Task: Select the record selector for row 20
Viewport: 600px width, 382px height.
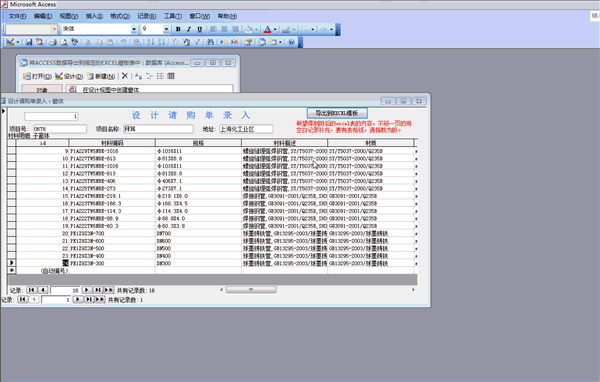Action: (x=11, y=233)
